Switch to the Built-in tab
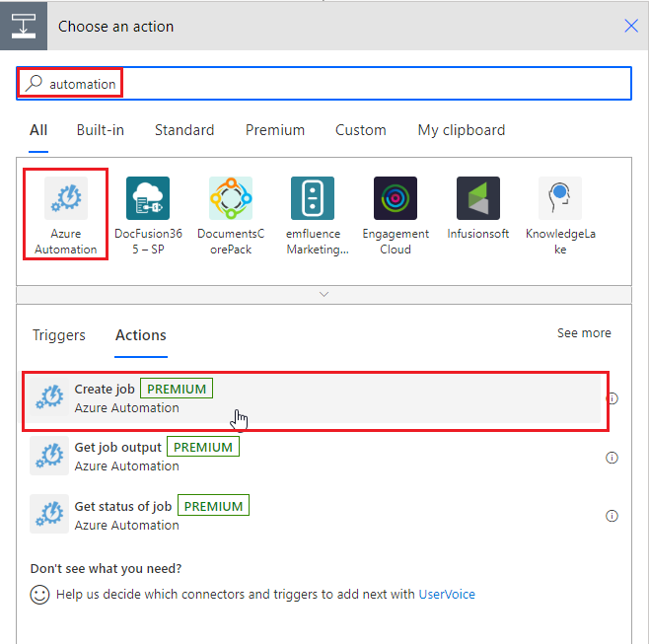This screenshot has width=649, height=644. [x=101, y=130]
